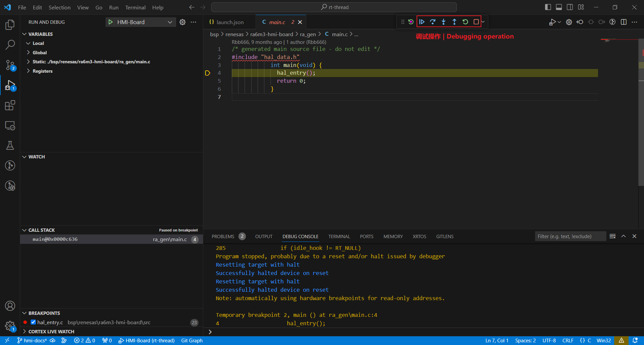Open the Extensions view

(x=10, y=105)
